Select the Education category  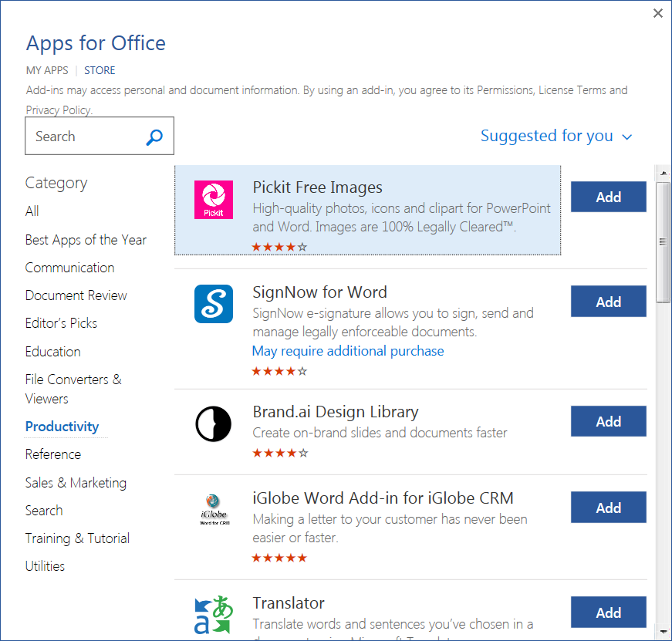coord(52,352)
